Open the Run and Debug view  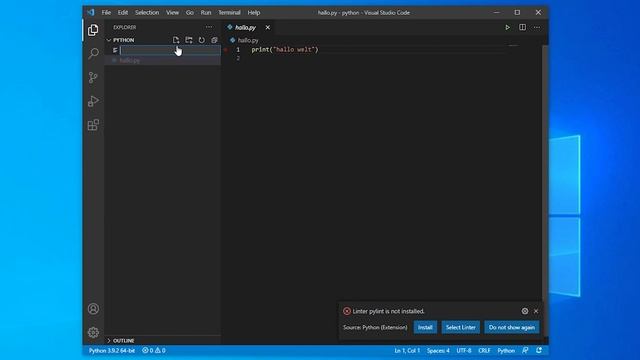[x=93, y=101]
